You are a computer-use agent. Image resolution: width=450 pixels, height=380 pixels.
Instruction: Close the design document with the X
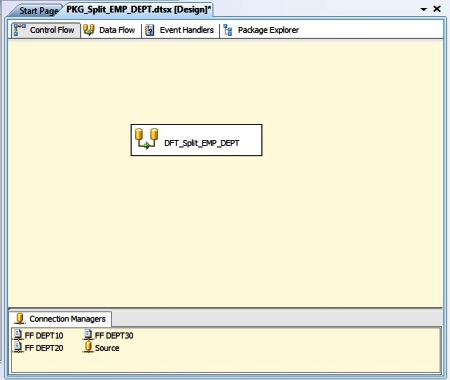pos(437,9)
